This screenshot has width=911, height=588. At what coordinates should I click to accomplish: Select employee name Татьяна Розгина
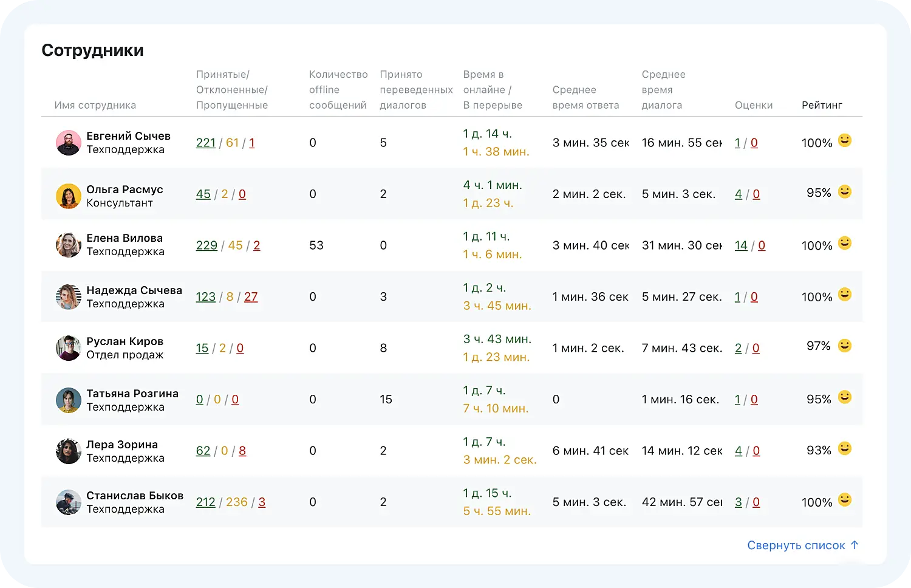pos(132,394)
